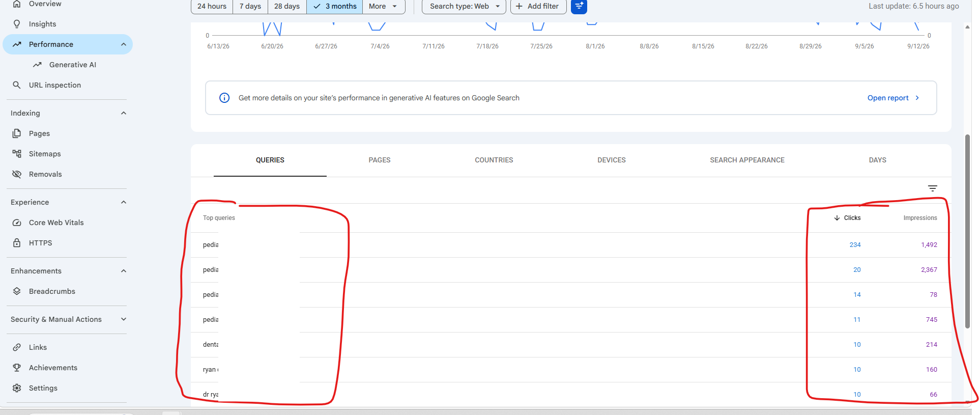Click the Last update status text

click(913, 6)
